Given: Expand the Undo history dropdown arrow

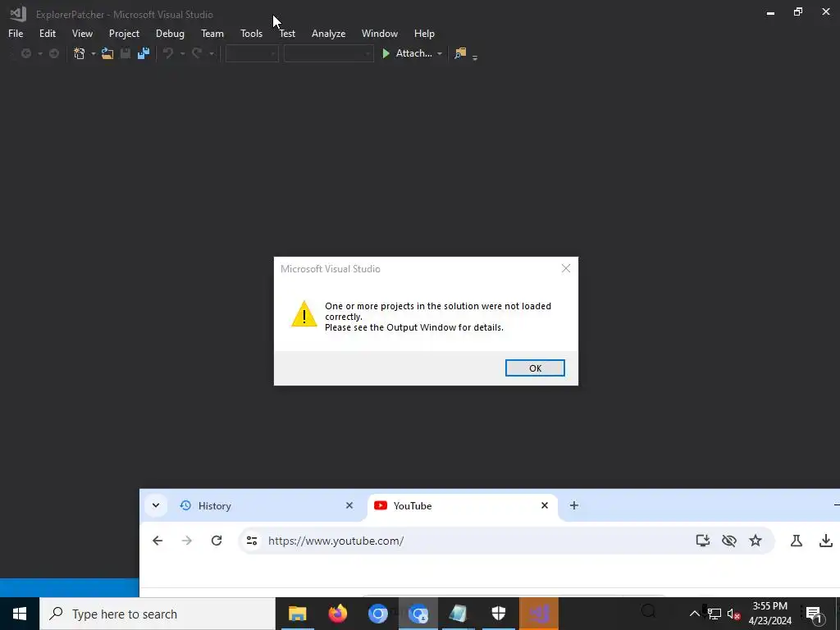Looking at the screenshot, I should point(182,53).
